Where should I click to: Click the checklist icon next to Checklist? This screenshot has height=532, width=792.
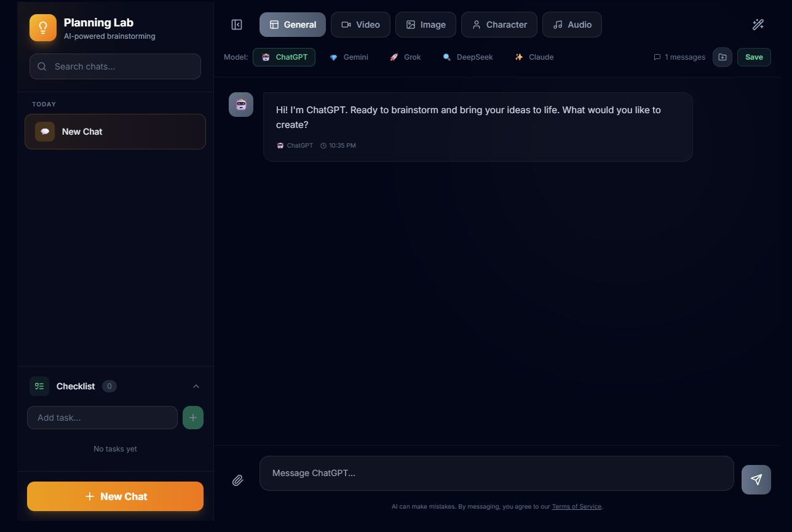[x=39, y=386]
